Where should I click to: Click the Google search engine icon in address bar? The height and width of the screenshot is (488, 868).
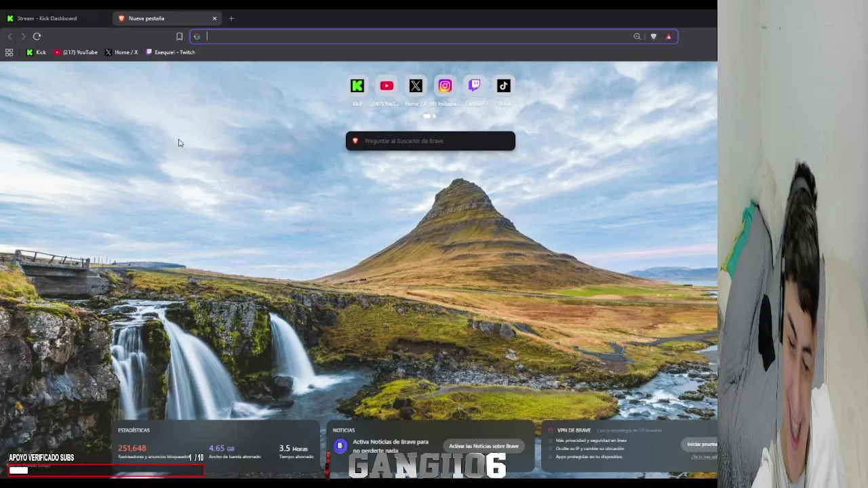pyautogui.click(x=197, y=37)
